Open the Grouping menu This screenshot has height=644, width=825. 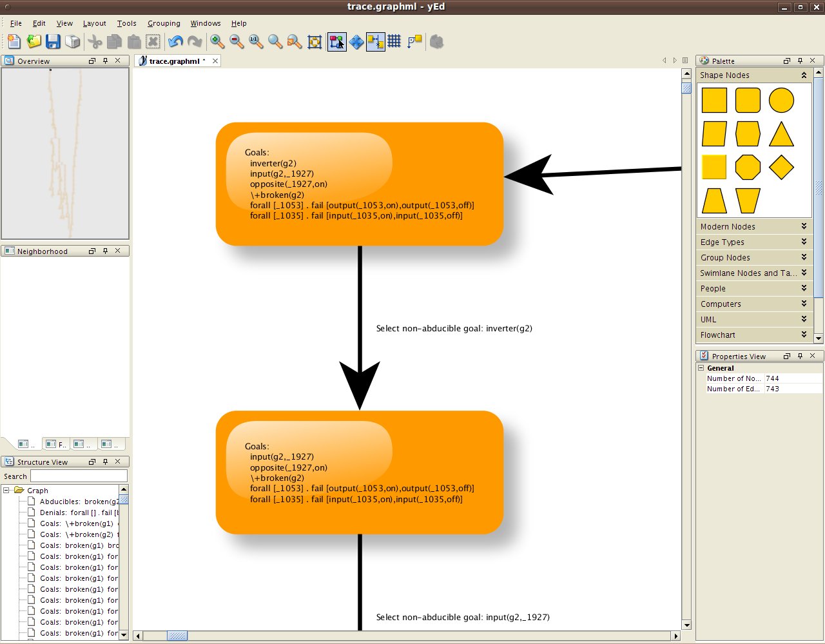coord(164,23)
